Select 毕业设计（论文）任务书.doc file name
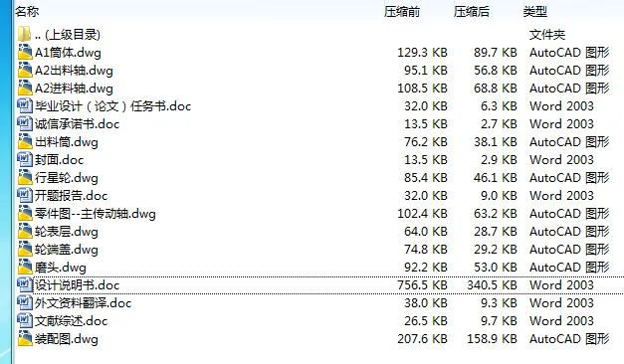 [113, 106]
